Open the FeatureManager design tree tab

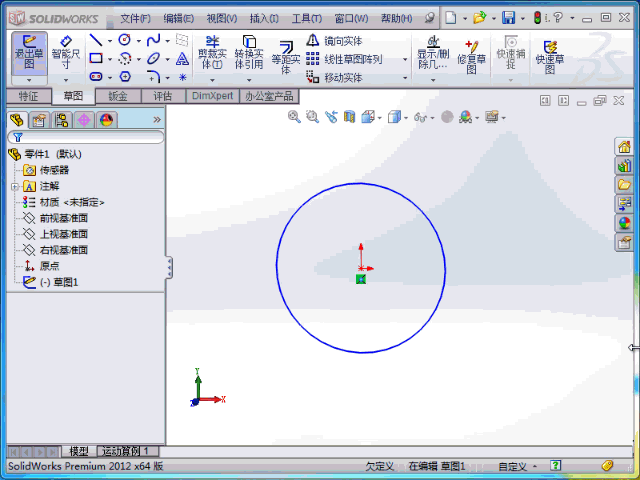point(17,120)
